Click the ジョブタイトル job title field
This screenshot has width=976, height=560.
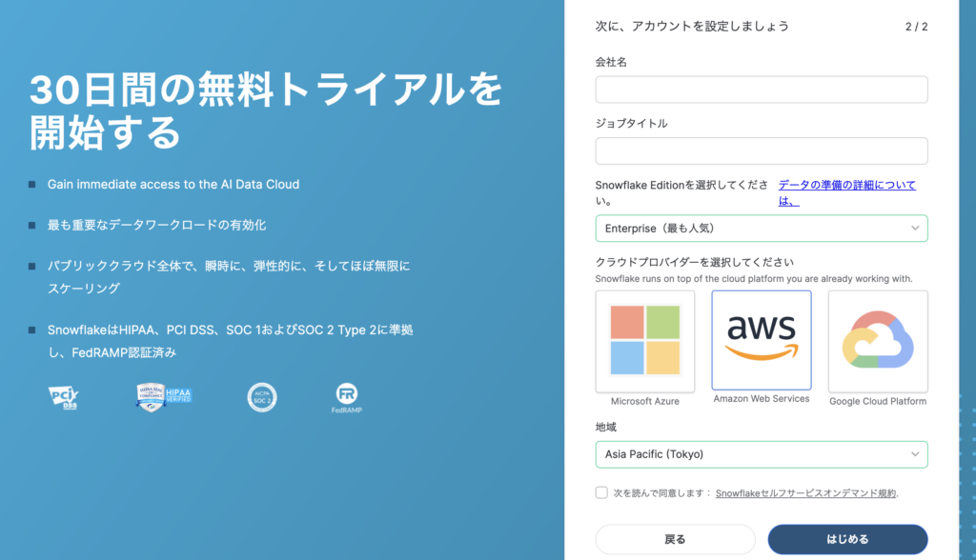pos(761,150)
